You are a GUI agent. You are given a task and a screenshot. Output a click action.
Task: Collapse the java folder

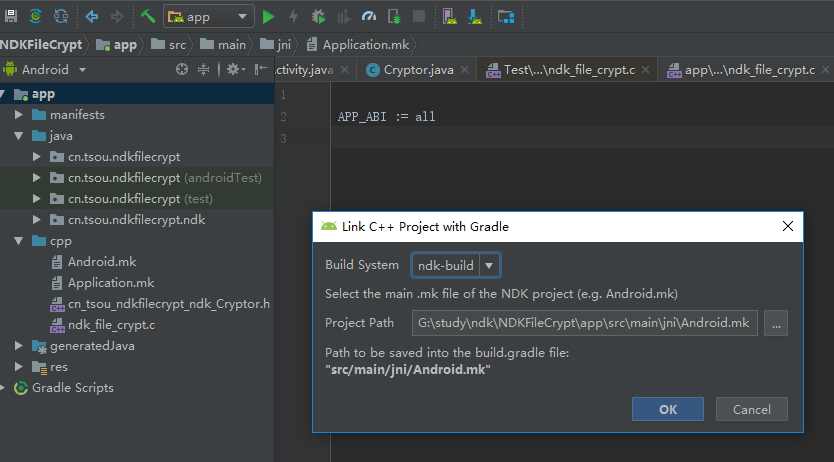[19, 136]
